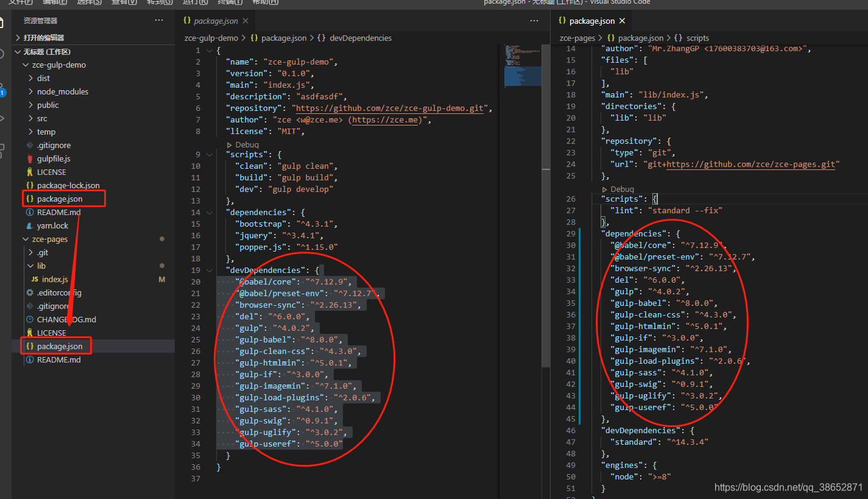Follow the zce-gulp-demo.git repository URL link
Image resolution: width=868 pixels, height=499 pixels.
pos(390,108)
